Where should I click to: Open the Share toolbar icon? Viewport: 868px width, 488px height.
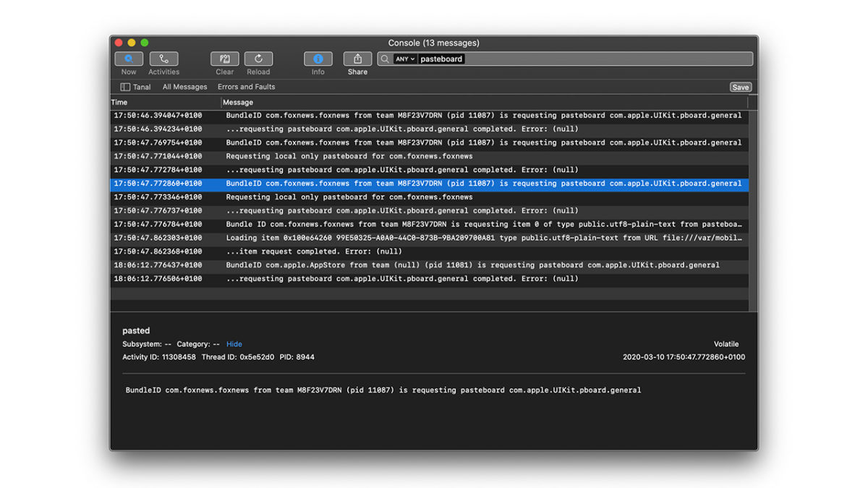(357, 59)
